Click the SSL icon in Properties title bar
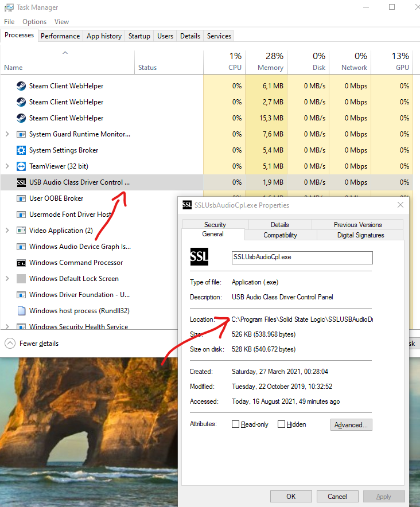 coord(187,205)
